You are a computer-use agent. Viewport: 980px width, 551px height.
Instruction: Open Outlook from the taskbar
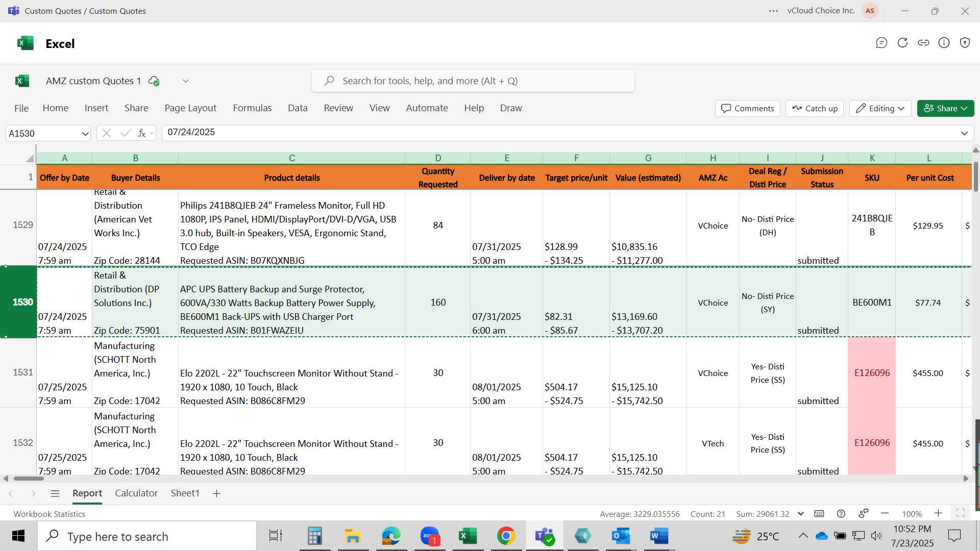click(621, 536)
